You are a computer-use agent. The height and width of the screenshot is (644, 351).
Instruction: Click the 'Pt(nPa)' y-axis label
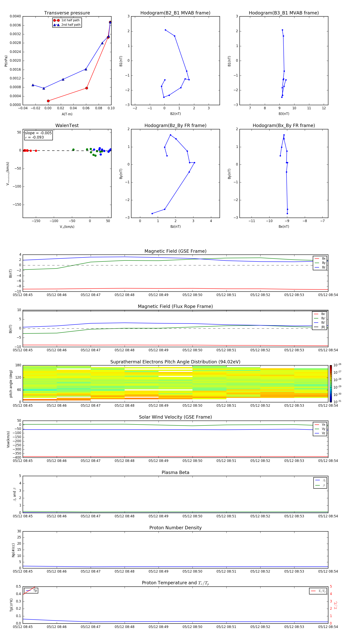point(6,61)
